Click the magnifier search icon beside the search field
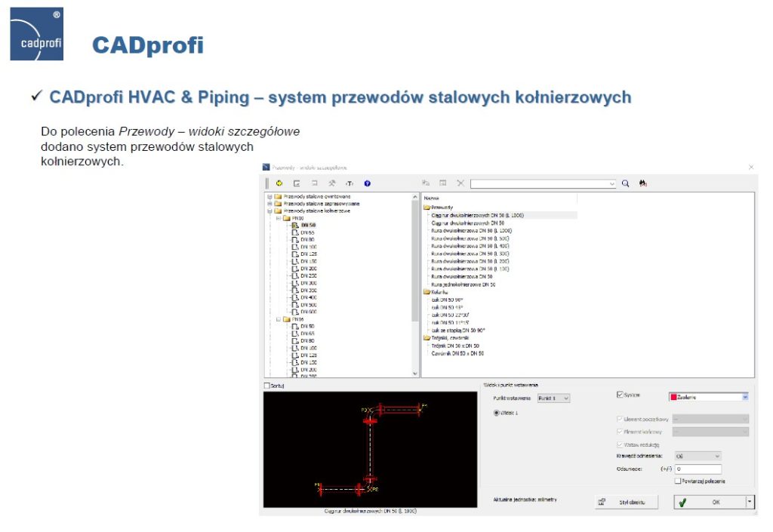Screen dimensions: 773x532 (625, 183)
